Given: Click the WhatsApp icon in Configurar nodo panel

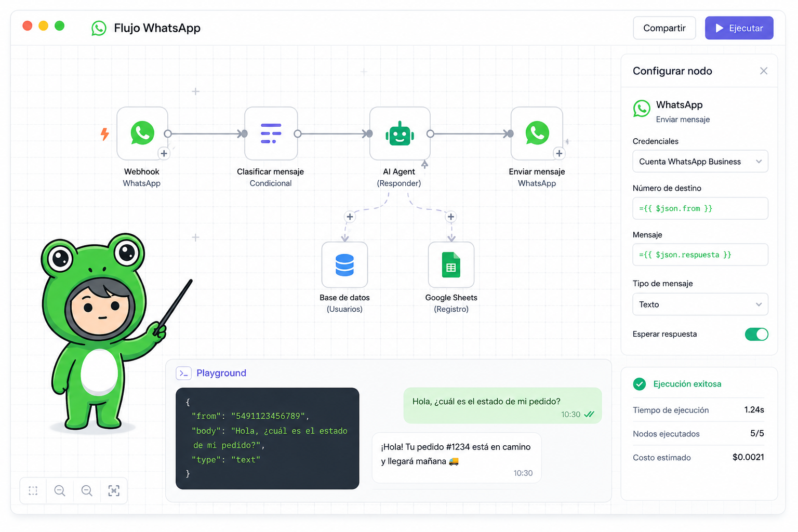Looking at the screenshot, I should [x=642, y=109].
